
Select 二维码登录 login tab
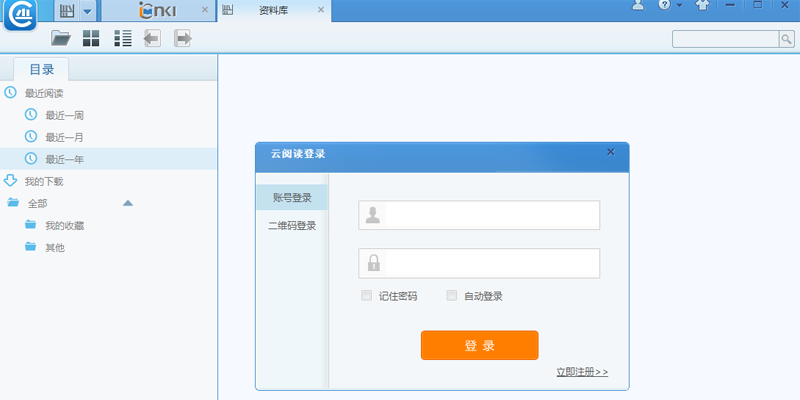click(292, 226)
